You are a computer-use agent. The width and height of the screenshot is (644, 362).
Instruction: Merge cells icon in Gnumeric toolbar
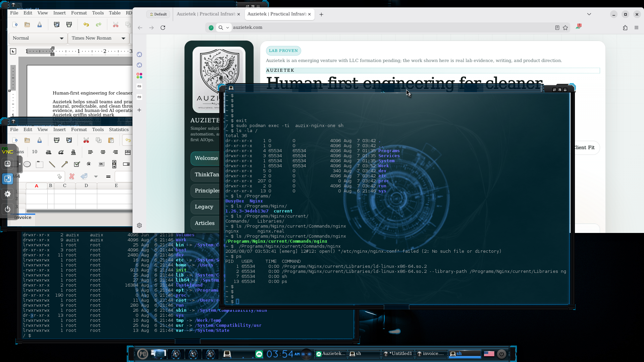128,152
